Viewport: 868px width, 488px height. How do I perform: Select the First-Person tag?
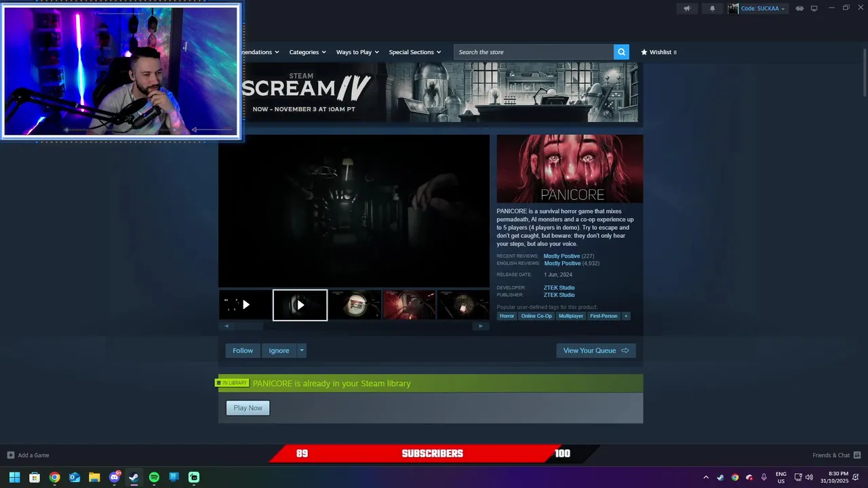[x=604, y=316]
